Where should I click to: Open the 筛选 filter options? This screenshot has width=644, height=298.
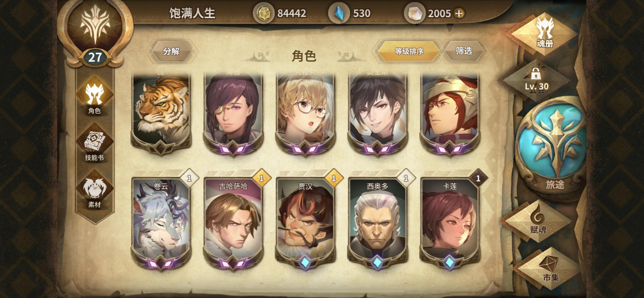(x=464, y=51)
